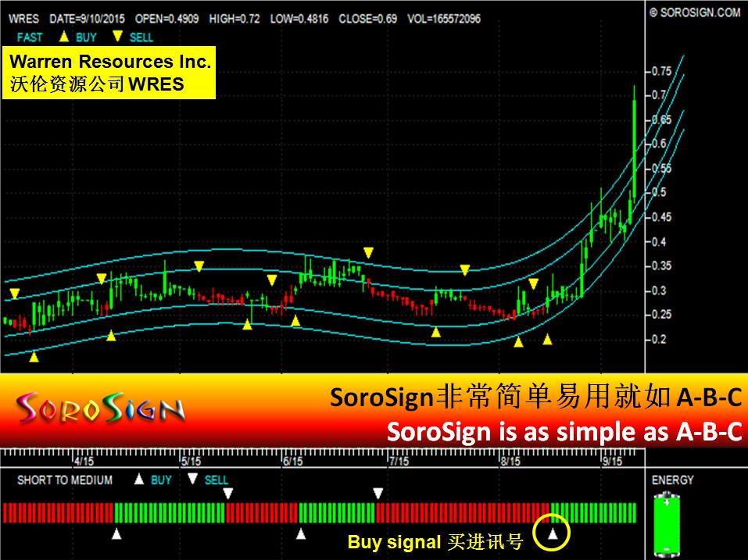Click the 4/15 date axis label

click(x=84, y=461)
